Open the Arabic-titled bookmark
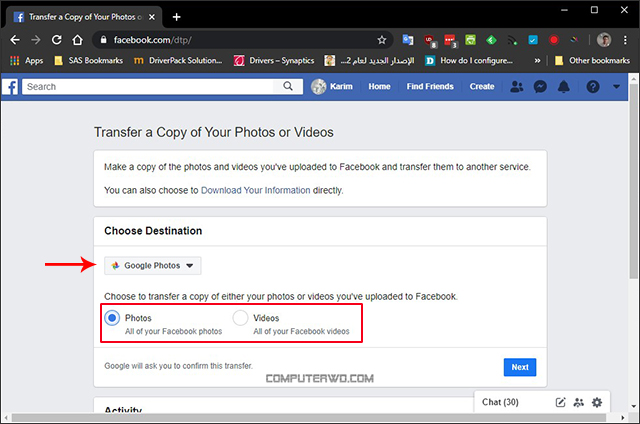Viewport: 640px width, 424px height. (369, 61)
